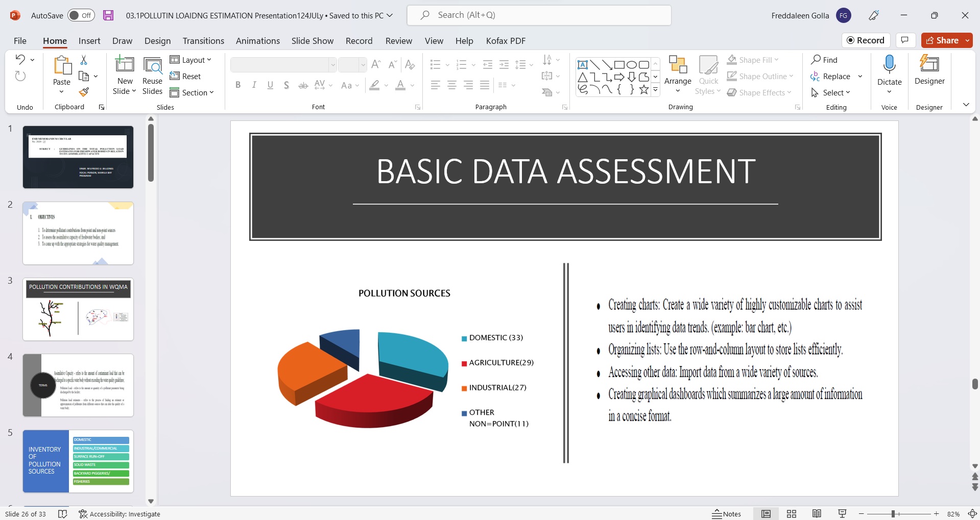Open the Animations tab

(x=258, y=41)
